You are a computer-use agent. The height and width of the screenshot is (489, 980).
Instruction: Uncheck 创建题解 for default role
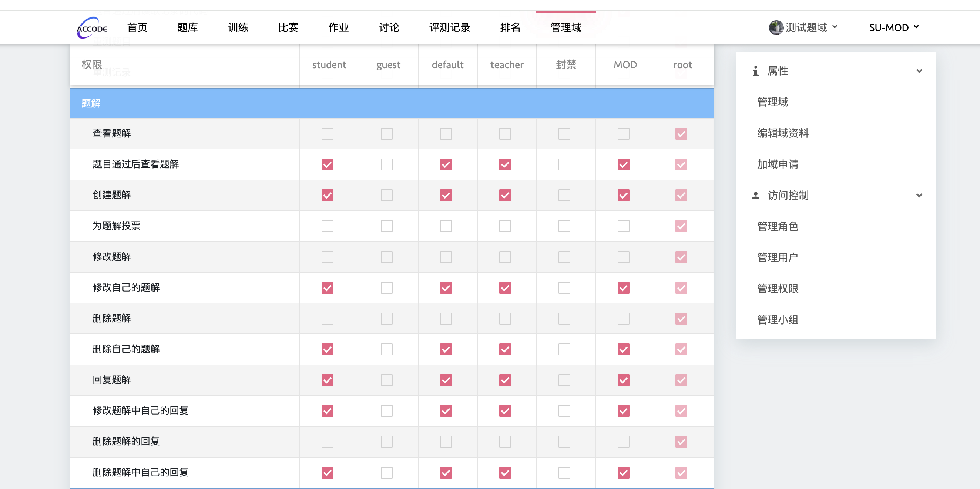(x=446, y=195)
